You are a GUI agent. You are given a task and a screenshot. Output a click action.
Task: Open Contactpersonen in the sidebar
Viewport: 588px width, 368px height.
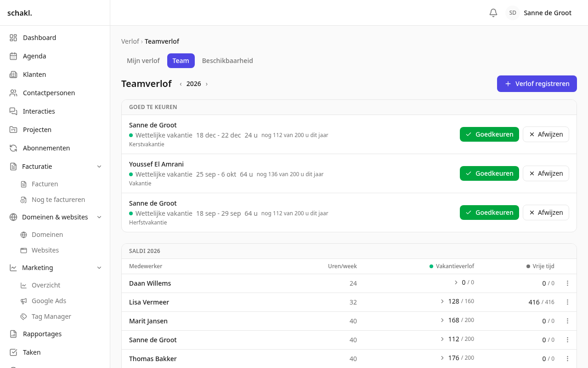[55, 93]
